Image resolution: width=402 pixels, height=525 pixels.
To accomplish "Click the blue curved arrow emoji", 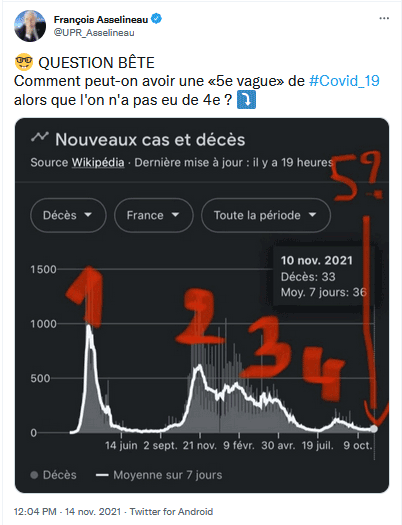I will point(246,99).
